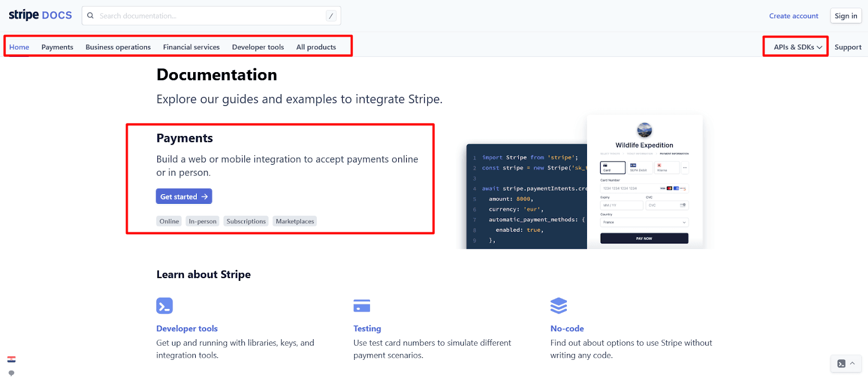Viewport: 868px width, 381px height.
Task: Click the blue terminal icon above Developer tools
Action: tap(164, 306)
